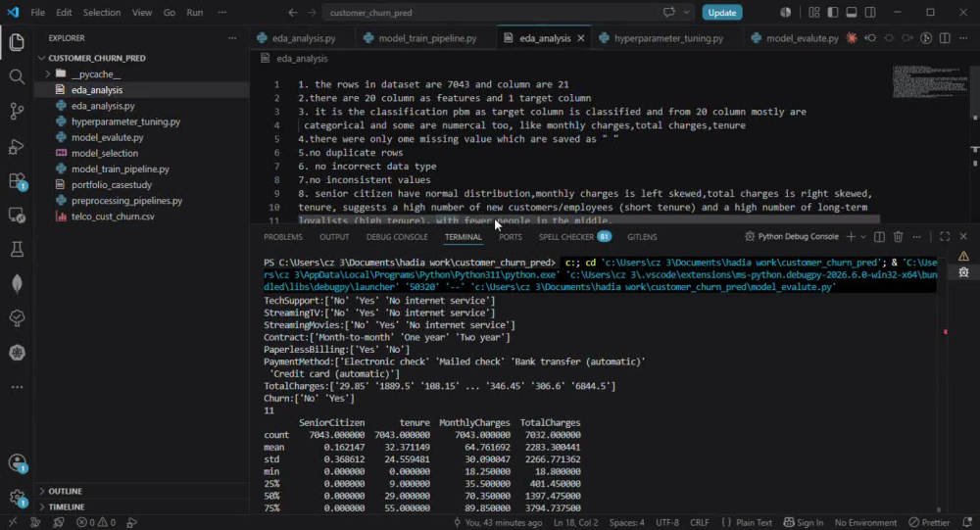Toggle the secondary side bar visibility
This screenshot has height=530, width=980.
pyautogui.click(x=870, y=13)
